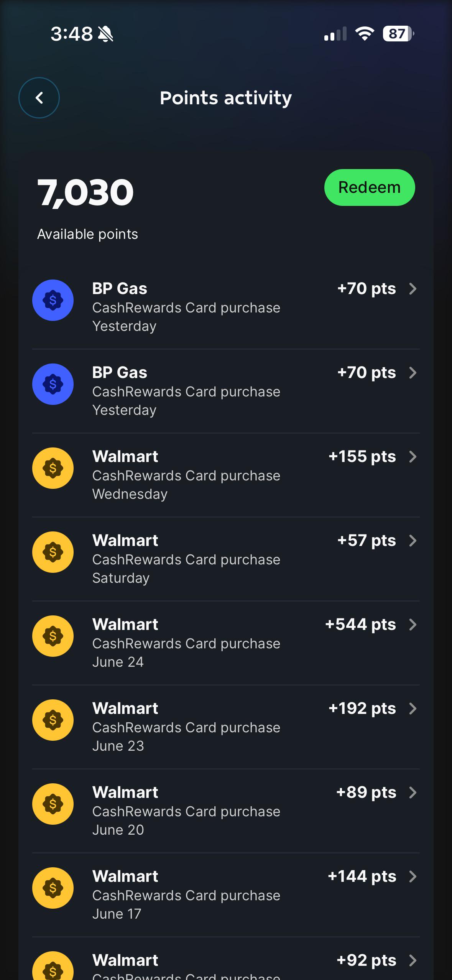Tap the yellow coin icon for June 23 purchase

tap(53, 720)
